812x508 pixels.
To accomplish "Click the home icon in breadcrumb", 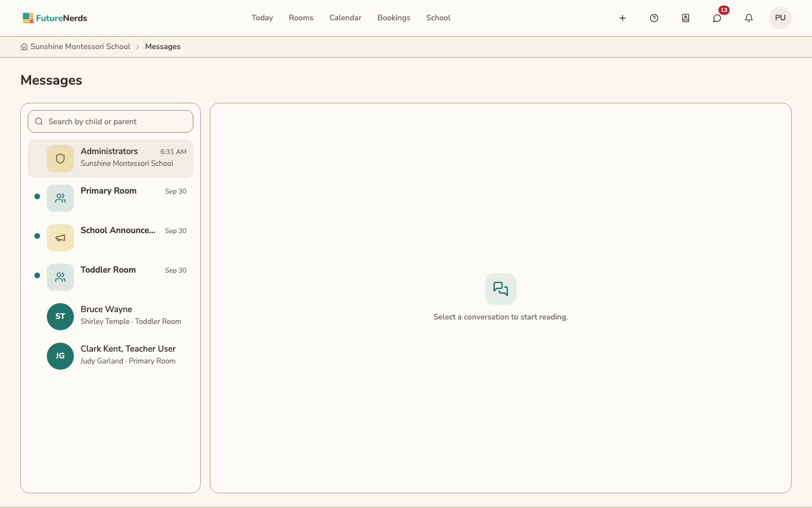I will 24,47.
